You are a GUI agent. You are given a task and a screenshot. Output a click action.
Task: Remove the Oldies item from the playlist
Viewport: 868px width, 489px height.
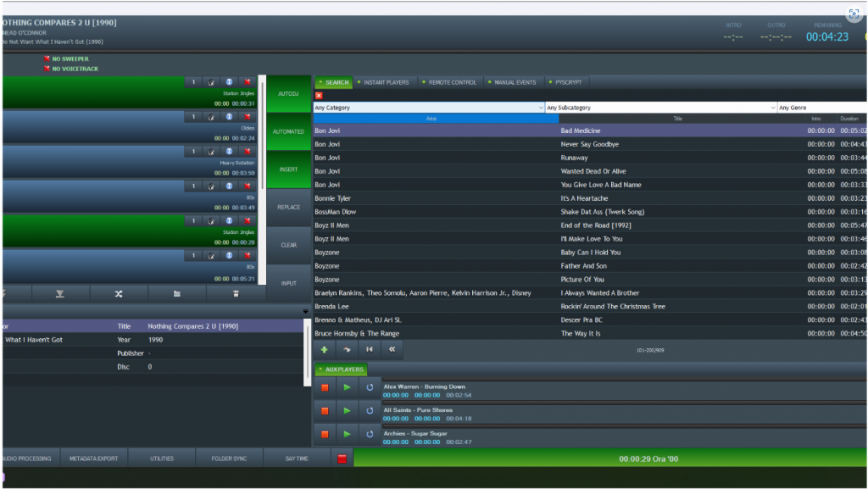pyautogui.click(x=248, y=117)
